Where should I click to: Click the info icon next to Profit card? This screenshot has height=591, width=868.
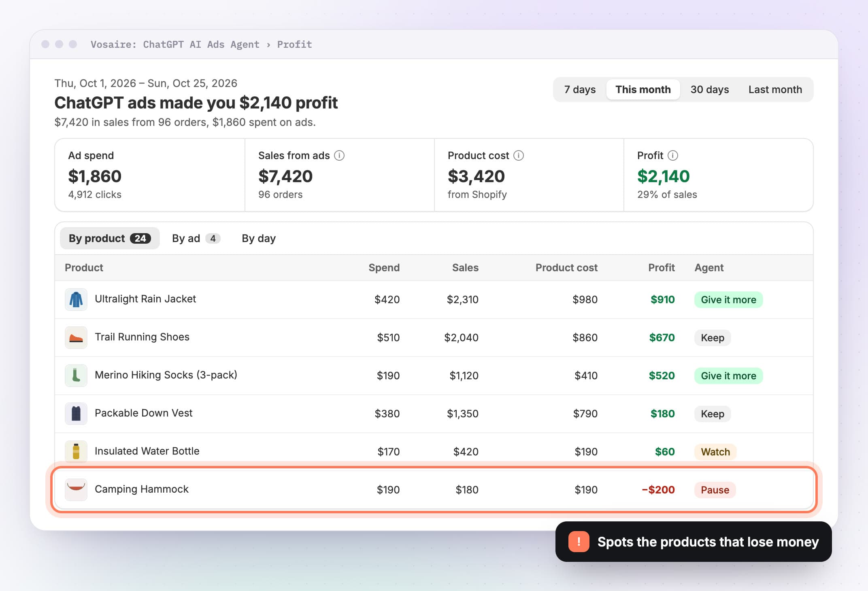(673, 155)
